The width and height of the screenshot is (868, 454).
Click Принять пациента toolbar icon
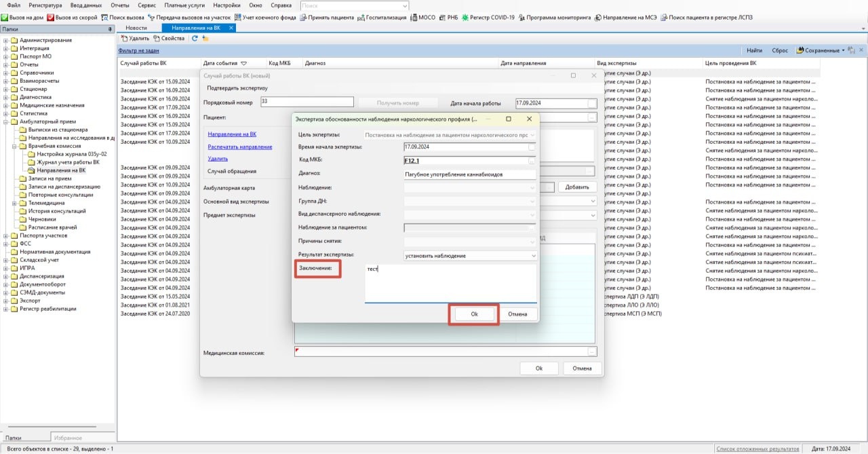click(302, 17)
